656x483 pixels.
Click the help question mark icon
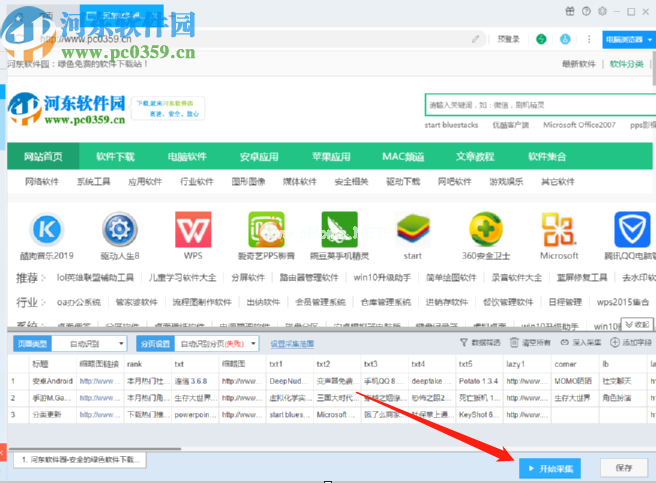pyautogui.click(x=586, y=11)
